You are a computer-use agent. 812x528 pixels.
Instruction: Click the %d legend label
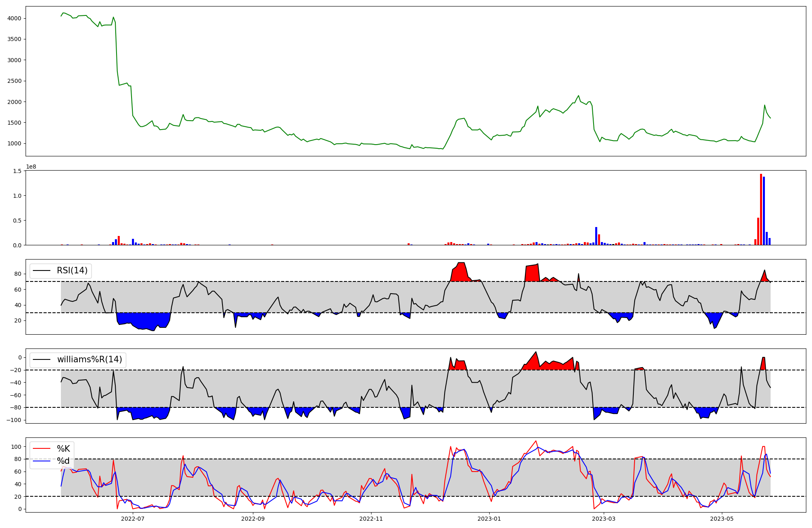click(x=63, y=461)
